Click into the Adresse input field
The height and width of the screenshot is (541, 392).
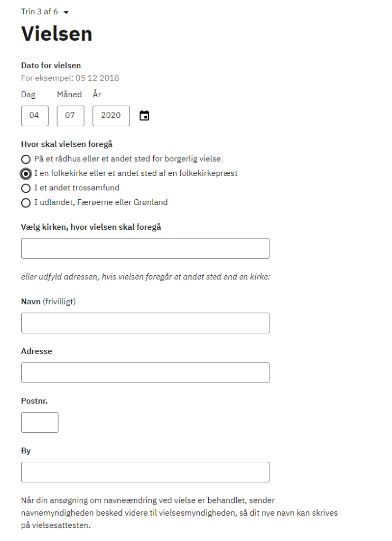145,372
